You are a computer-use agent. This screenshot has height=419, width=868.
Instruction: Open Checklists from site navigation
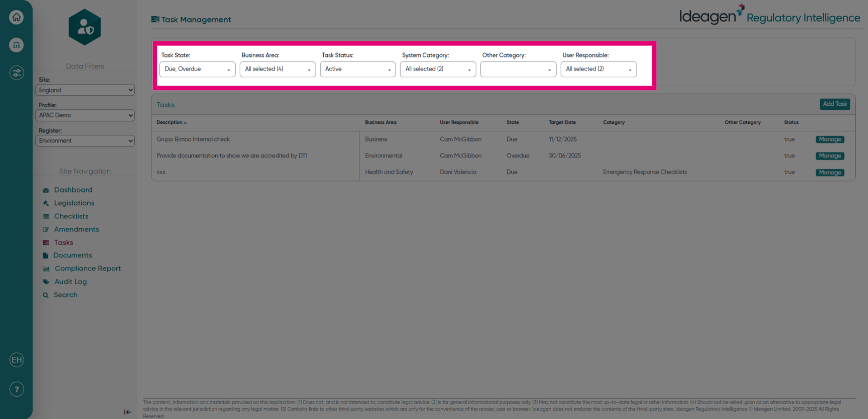(x=71, y=216)
